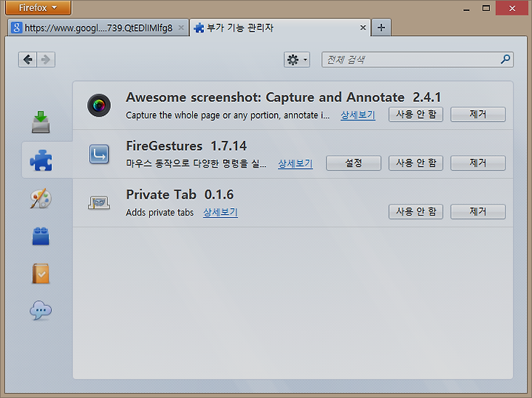Click the FireGestures blue arrow icon

click(99, 154)
